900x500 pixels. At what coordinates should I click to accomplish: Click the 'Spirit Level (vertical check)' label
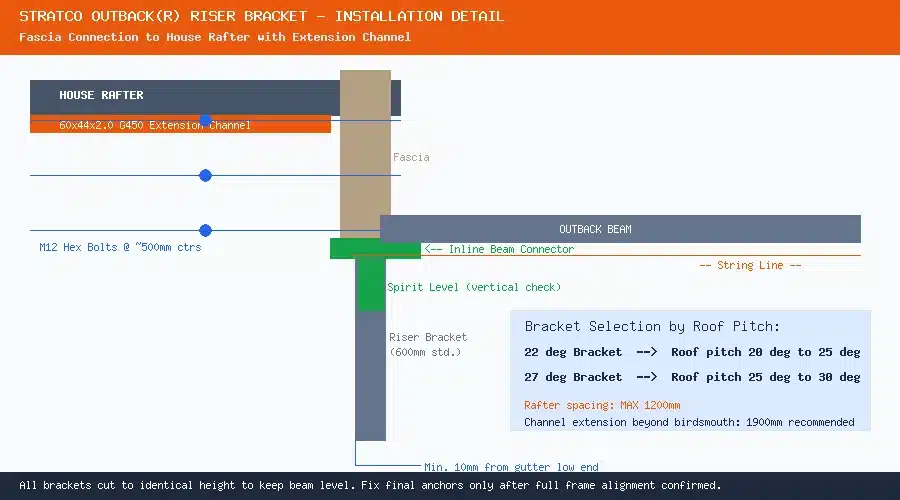(x=474, y=287)
